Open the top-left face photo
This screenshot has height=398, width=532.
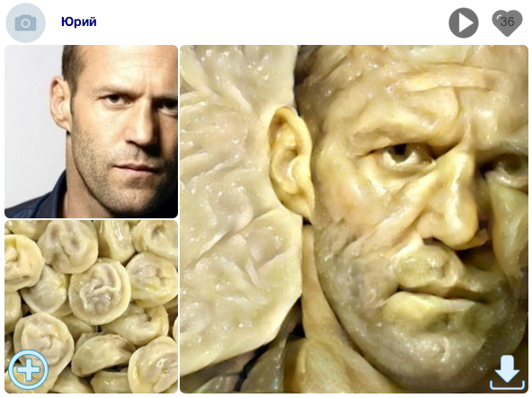(x=92, y=131)
